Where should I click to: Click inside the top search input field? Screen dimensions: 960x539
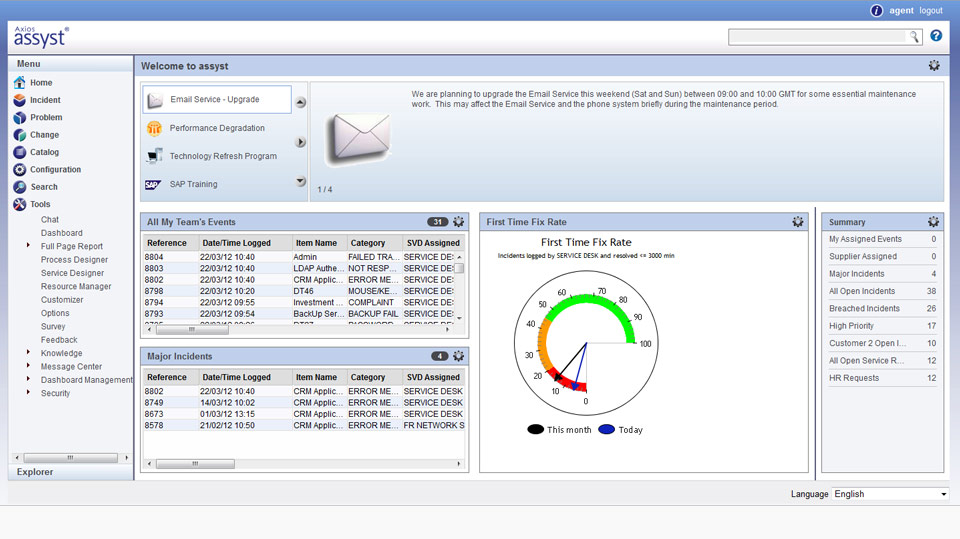click(817, 37)
